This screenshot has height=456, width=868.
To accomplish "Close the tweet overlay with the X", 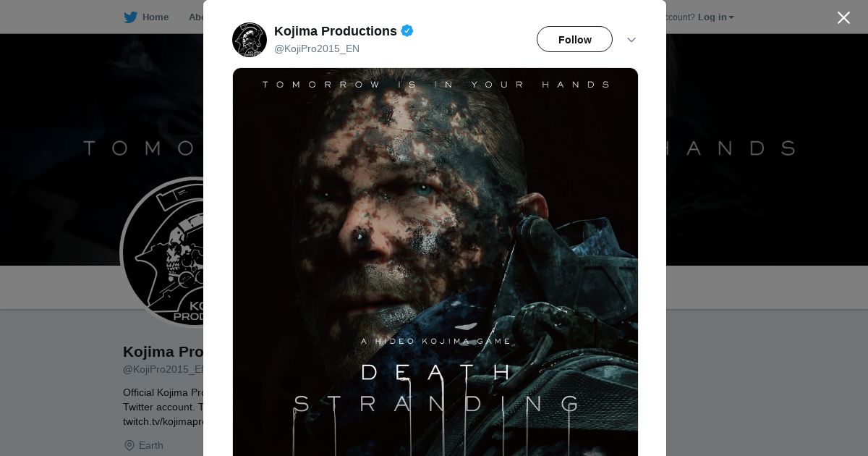I will pos(843,18).
